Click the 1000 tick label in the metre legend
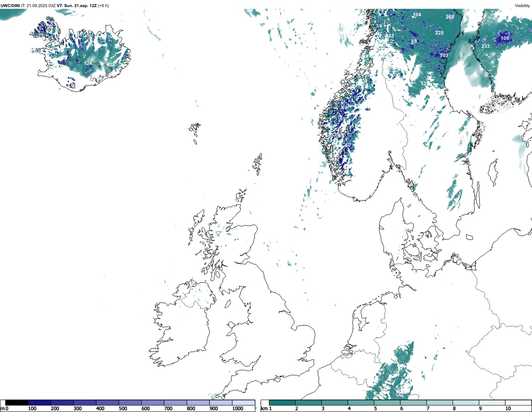The image size is (532, 412). click(x=237, y=409)
